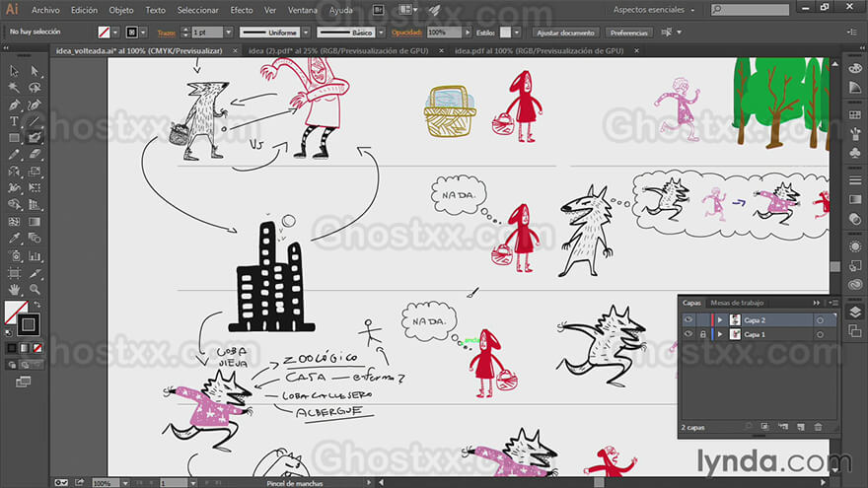Open Aspectos esenciales workspace switcher

[x=653, y=10]
